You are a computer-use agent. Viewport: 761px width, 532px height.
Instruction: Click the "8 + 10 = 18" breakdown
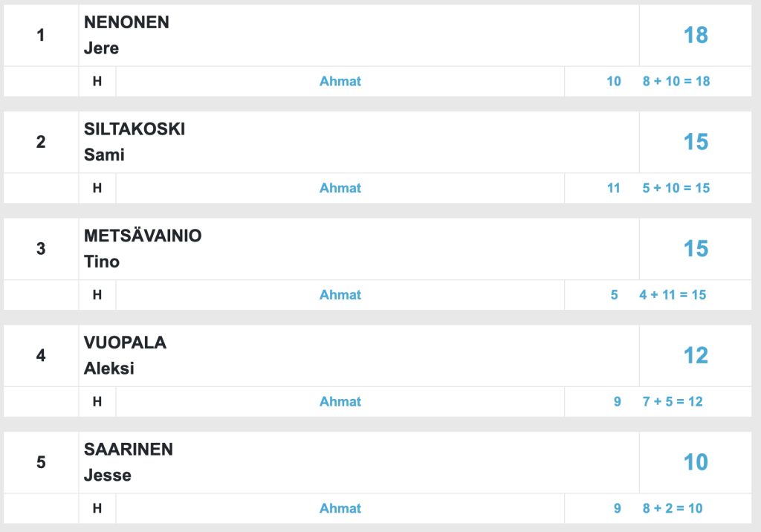click(x=676, y=81)
